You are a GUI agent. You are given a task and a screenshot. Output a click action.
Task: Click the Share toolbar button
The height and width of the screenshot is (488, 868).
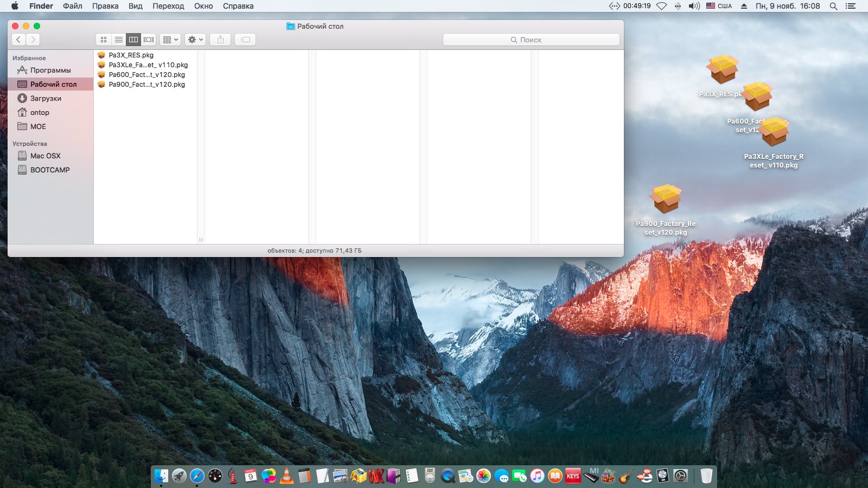(220, 40)
